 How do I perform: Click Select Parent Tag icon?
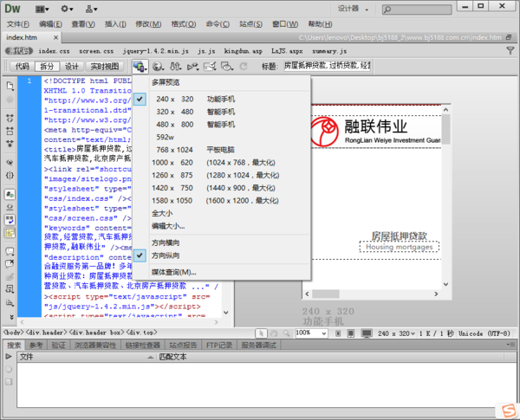[x=10, y=162]
